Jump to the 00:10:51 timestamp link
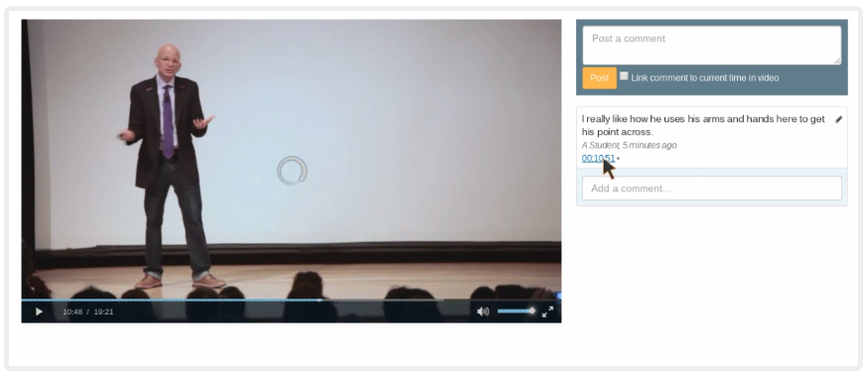Screen dimensions: 868x379 pyautogui.click(x=599, y=158)
